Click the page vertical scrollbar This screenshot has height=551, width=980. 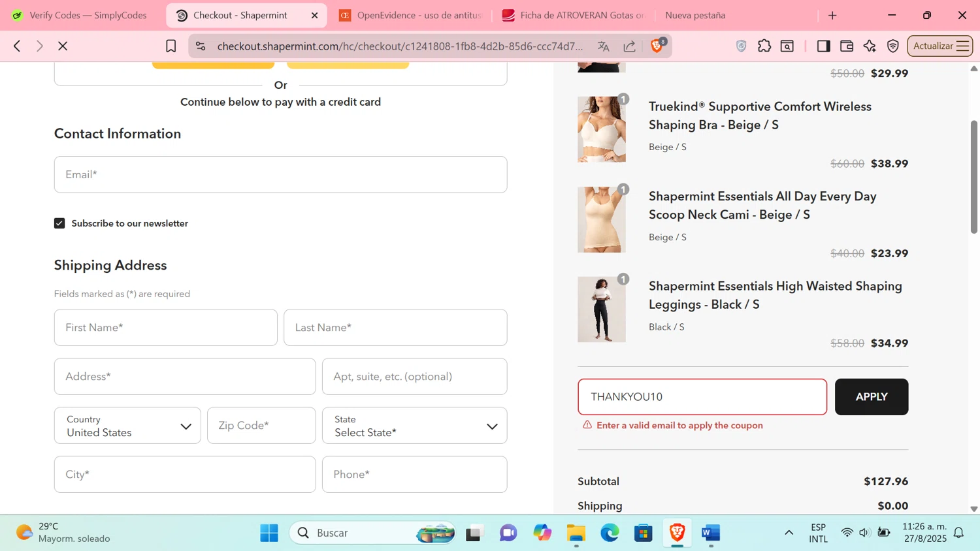click(973, 176)
